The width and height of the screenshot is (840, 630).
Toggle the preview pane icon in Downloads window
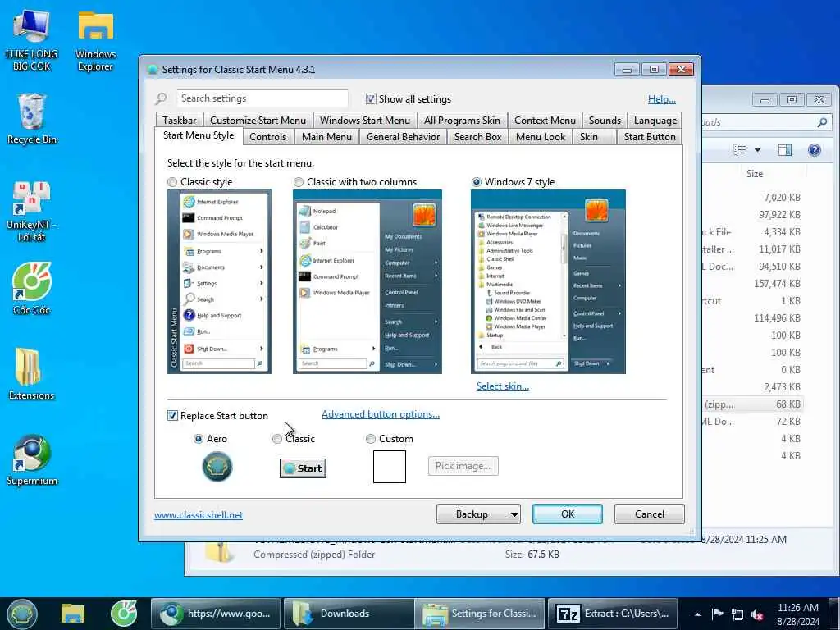point(785,150)
